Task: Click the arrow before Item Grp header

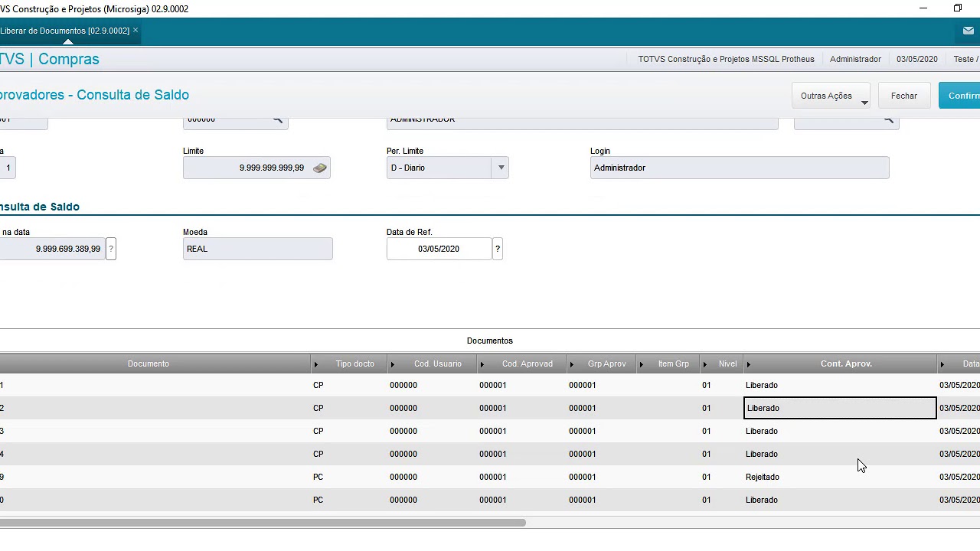Action: pyautogui.click(x=642, y=364)
